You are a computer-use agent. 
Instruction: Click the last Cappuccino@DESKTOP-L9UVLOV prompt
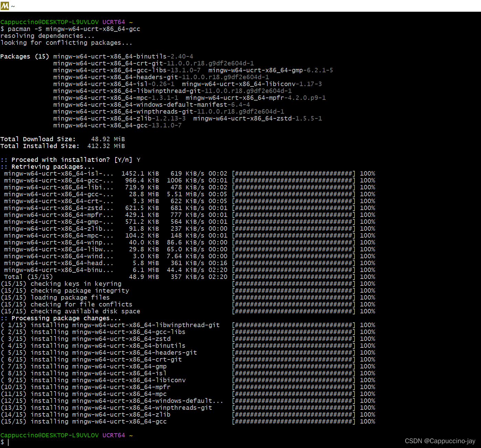point(50,435)
